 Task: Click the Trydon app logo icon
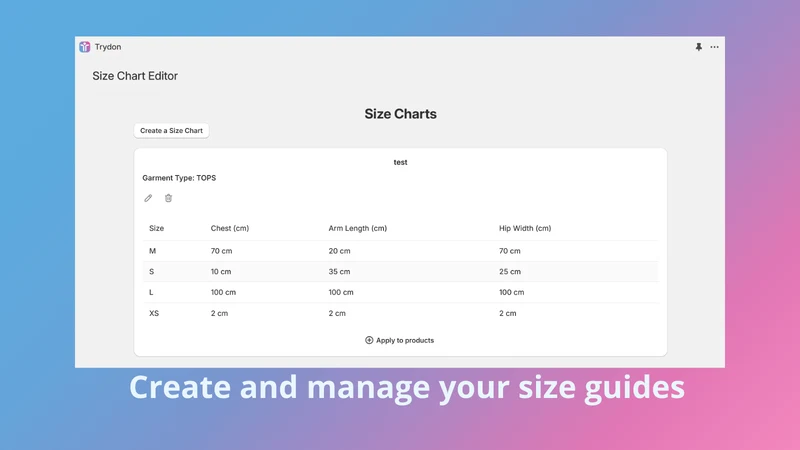coord(85,47)
